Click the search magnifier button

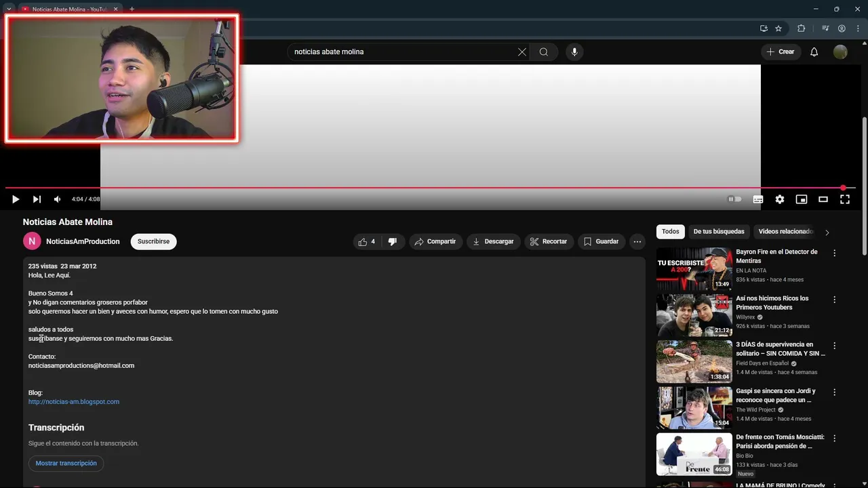(x=544, y=52)
